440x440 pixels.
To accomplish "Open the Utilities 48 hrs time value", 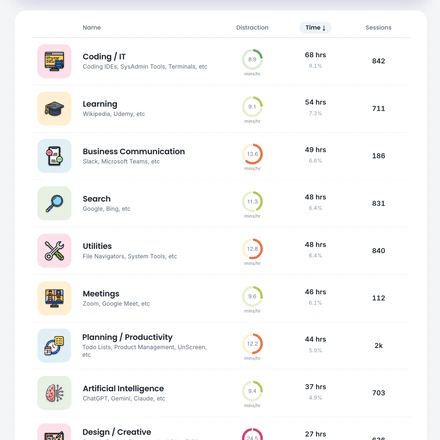I will (x=315, y=245).
